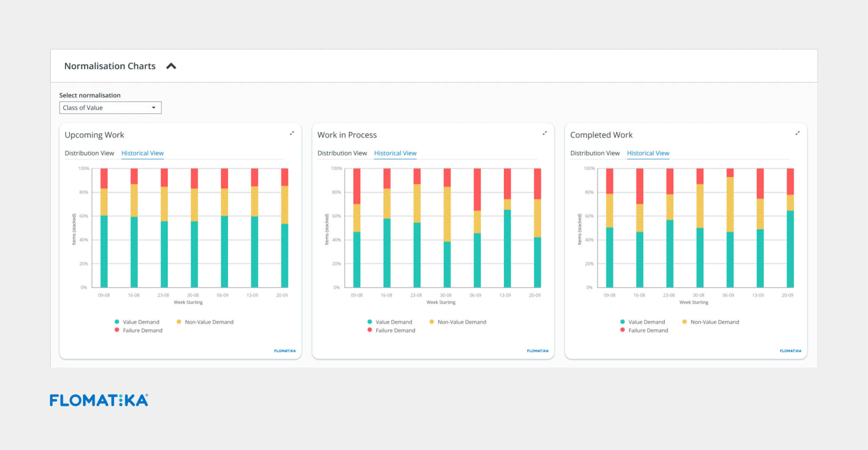Image resolution: width=868 pixels, height=450 pixels.
Task: Expand the Completed Work chart to fullscreen
Action: tap(797, 133)
